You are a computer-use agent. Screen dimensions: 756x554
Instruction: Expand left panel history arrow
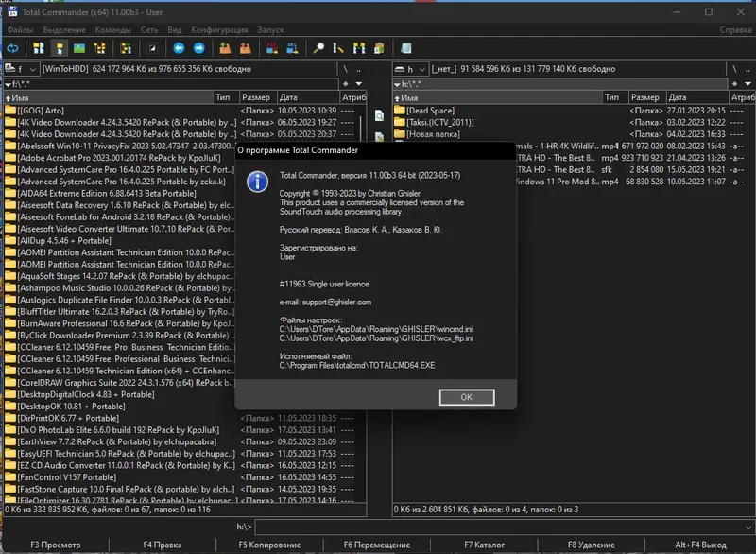click(359, 84)
